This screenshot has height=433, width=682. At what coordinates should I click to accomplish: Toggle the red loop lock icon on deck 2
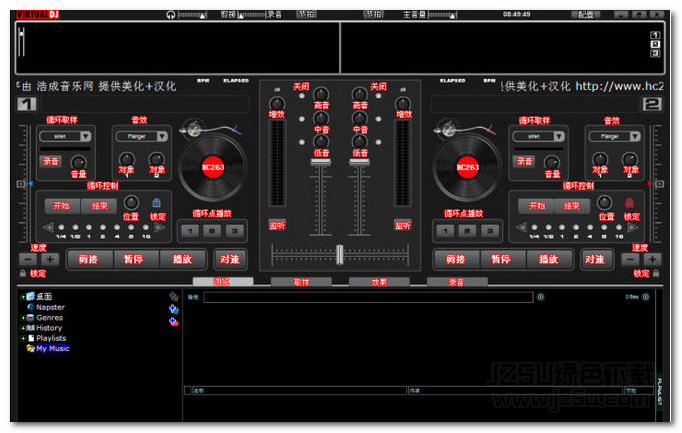(629, 203)
